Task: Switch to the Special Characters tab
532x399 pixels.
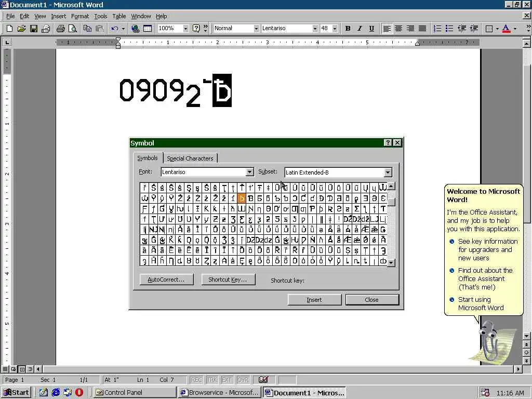Action: click(x=190, y=158)
